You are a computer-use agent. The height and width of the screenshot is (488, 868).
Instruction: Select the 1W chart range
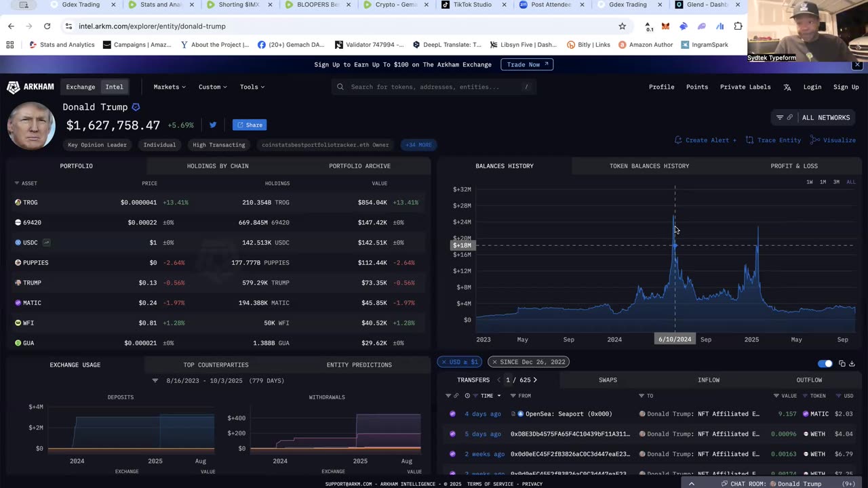[809, 182]
